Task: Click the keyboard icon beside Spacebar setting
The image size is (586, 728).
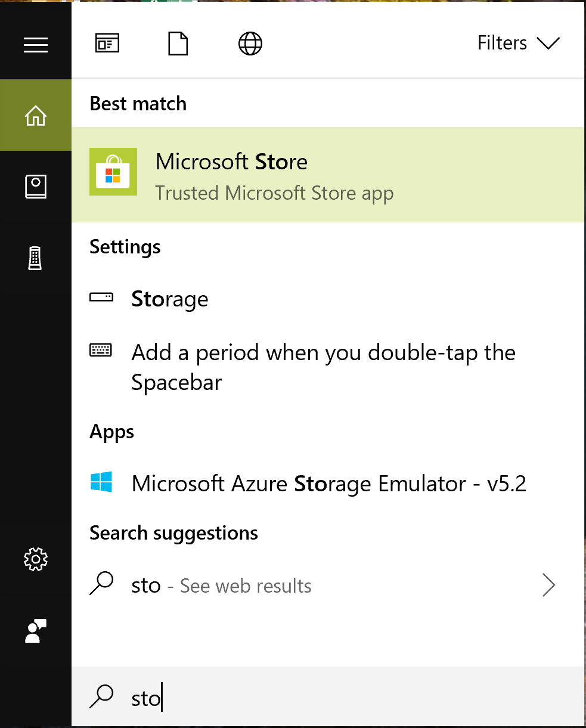Action: click(x=101, y=350)
